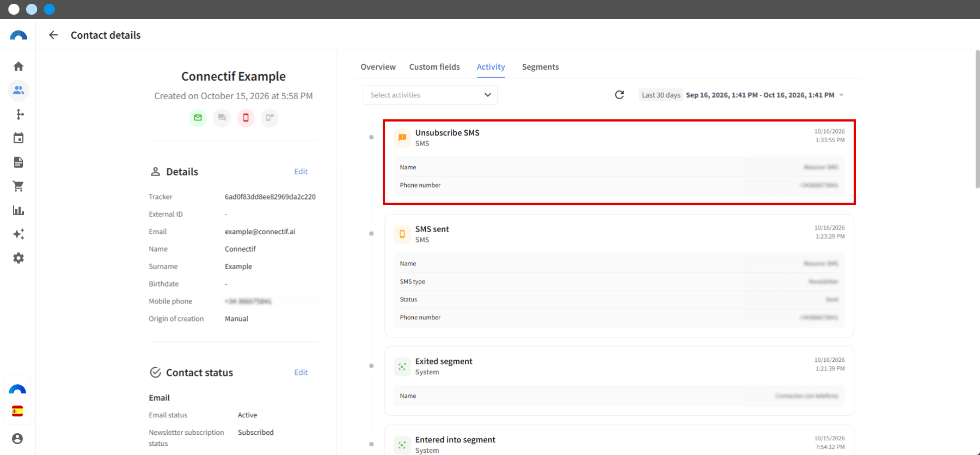Go back using the arrow icon

click(53, 35)
